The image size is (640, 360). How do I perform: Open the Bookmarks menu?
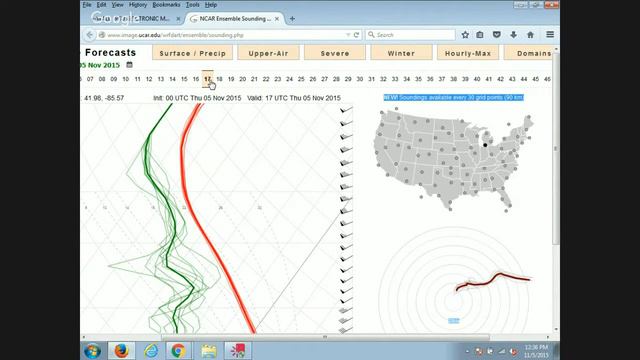tap(166, 5)
